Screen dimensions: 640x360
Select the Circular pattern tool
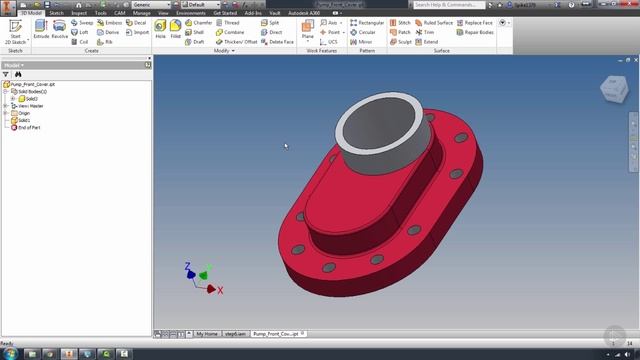[363, 32]
